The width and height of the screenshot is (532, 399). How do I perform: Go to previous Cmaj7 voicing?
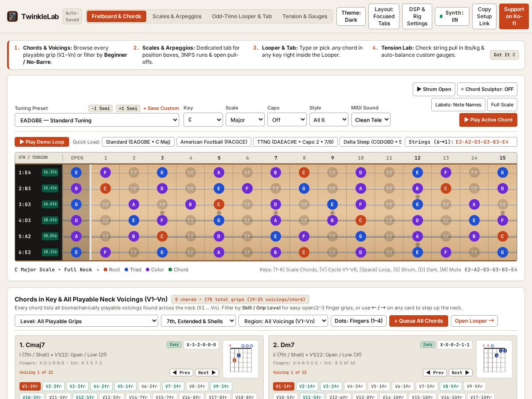click(181, 373)
